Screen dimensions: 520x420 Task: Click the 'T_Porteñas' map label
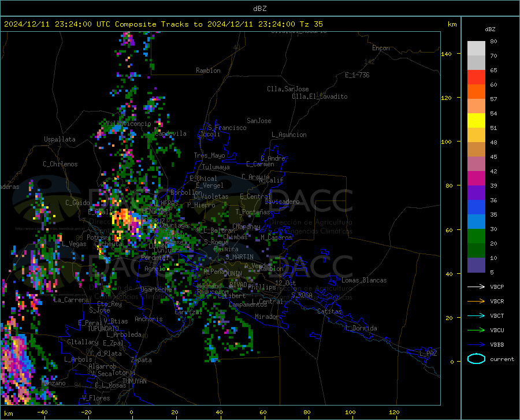252,212
